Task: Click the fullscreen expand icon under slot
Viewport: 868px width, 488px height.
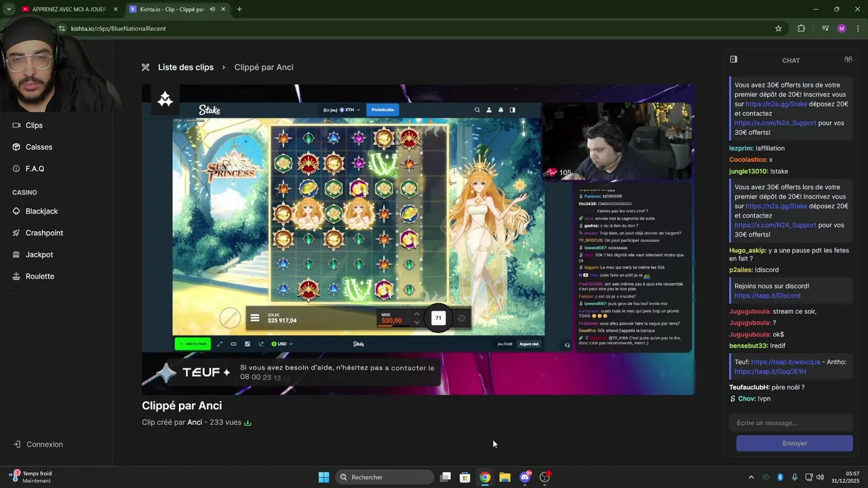Action: click(220, 344)
